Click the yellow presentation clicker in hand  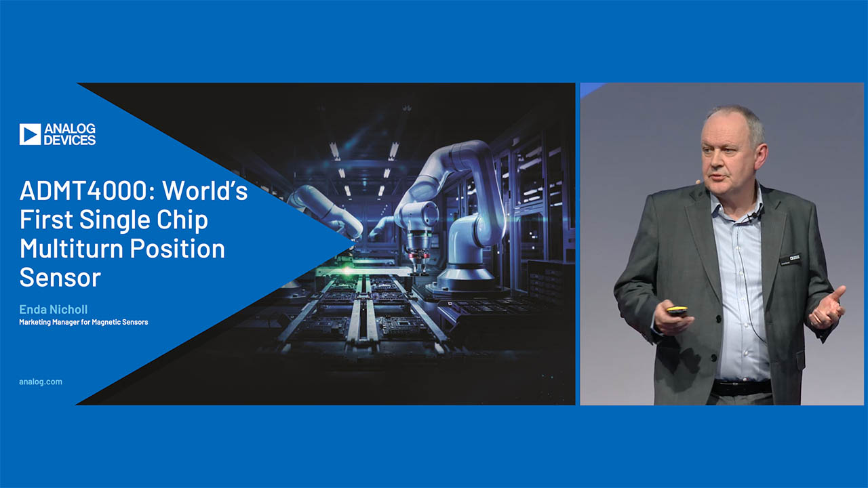click(x=676, y=310)
